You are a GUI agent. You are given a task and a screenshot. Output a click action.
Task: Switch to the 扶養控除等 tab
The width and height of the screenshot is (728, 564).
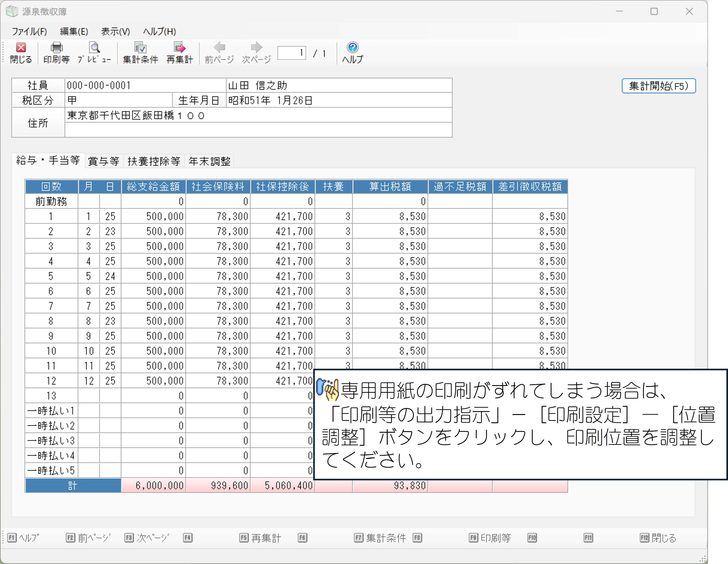[x=154, y=161]
